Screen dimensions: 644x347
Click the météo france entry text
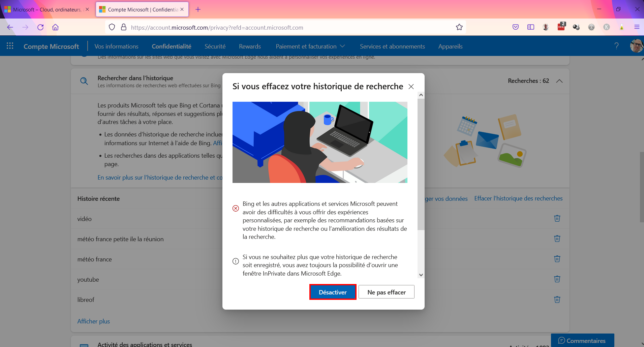(95, 259)
